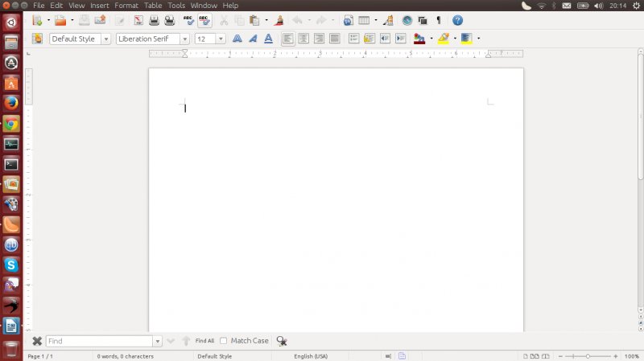Image resolution: width=644 pixels, height=361 pixels.
Task: Open LibreOffice Help with question mark icon
Action: coord(457,20)
